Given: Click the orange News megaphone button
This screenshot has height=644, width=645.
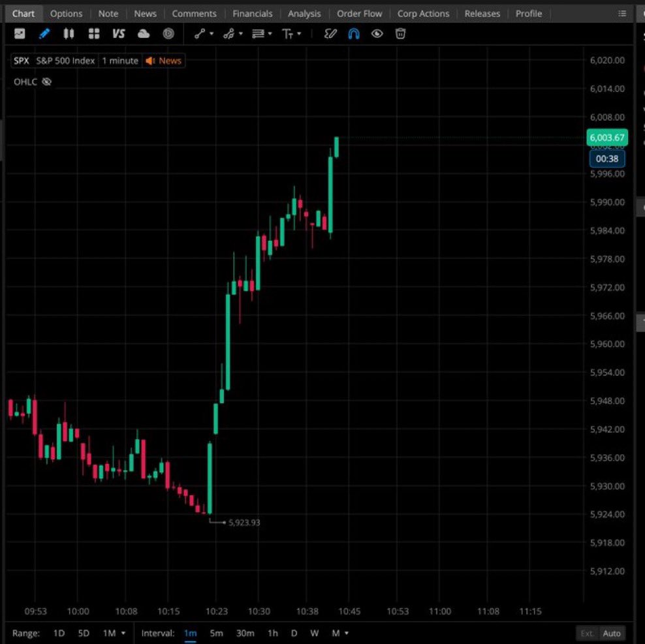Looking at the screenshot, I should (x=164, y=61).
